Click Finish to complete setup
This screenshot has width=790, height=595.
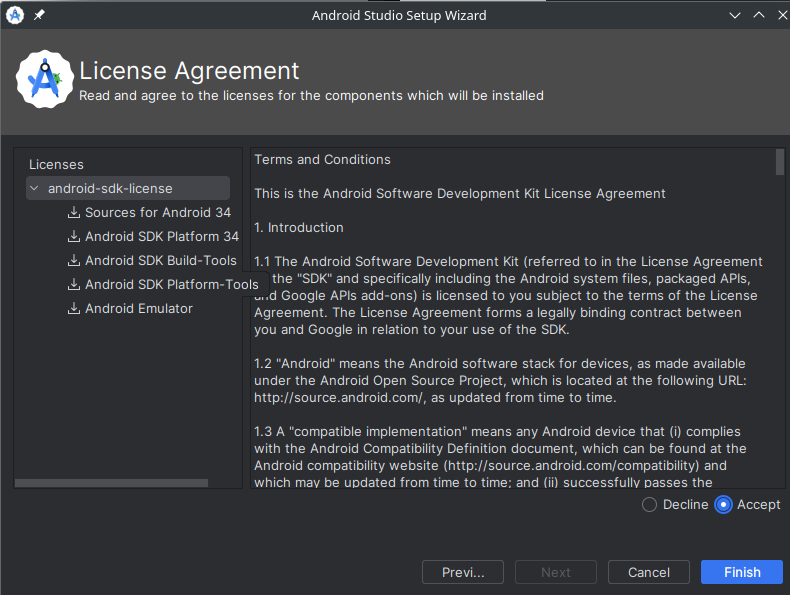[742, 572]
